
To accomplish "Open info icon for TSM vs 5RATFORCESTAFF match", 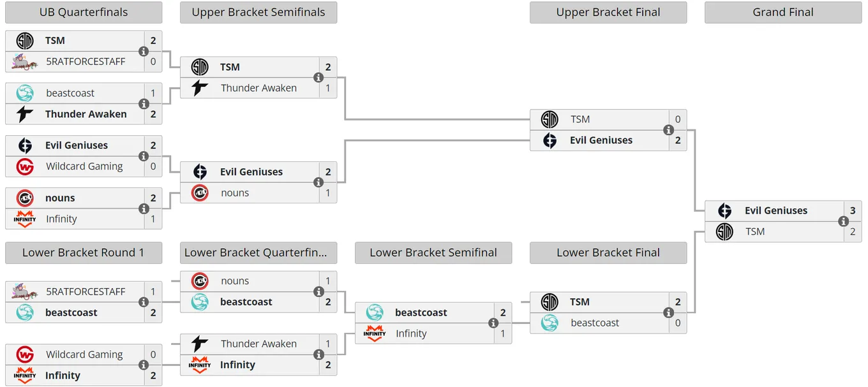I will click(144, 52).
